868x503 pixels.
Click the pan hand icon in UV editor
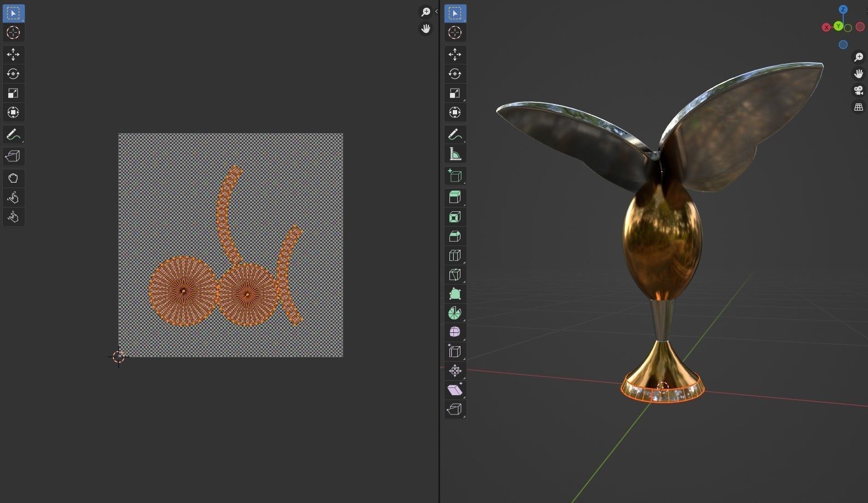426,29
